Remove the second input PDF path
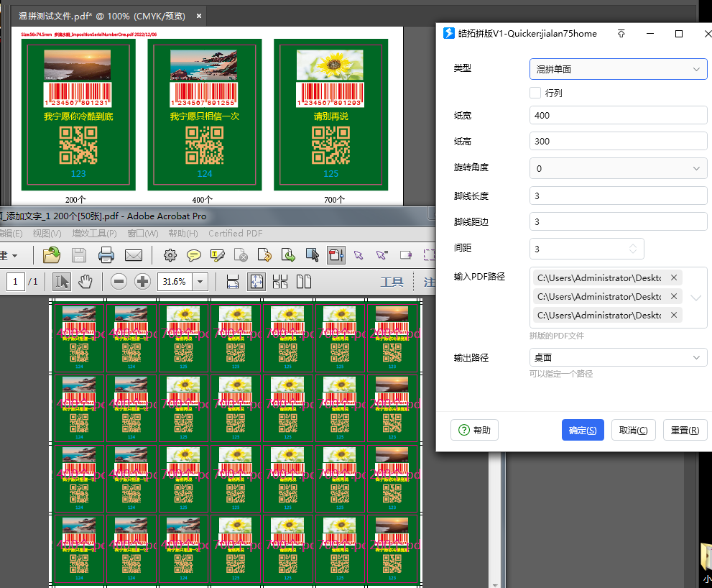Viewport: 712px width, 588px height. click(x=674, y=296)
